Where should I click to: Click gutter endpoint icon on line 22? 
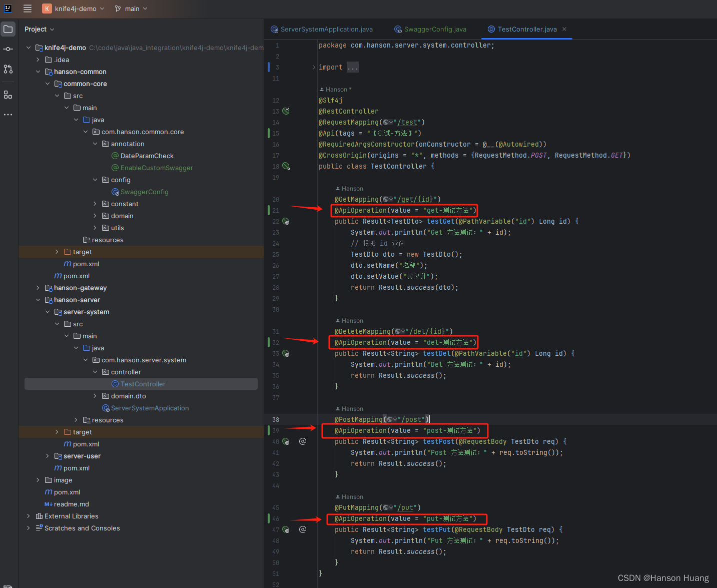point(286,221)
